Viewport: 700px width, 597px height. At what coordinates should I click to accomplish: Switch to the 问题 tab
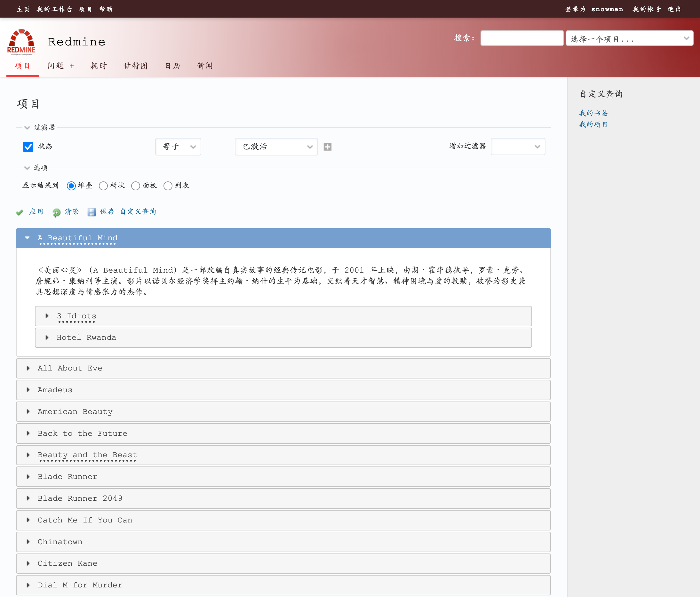coord(55,66)
